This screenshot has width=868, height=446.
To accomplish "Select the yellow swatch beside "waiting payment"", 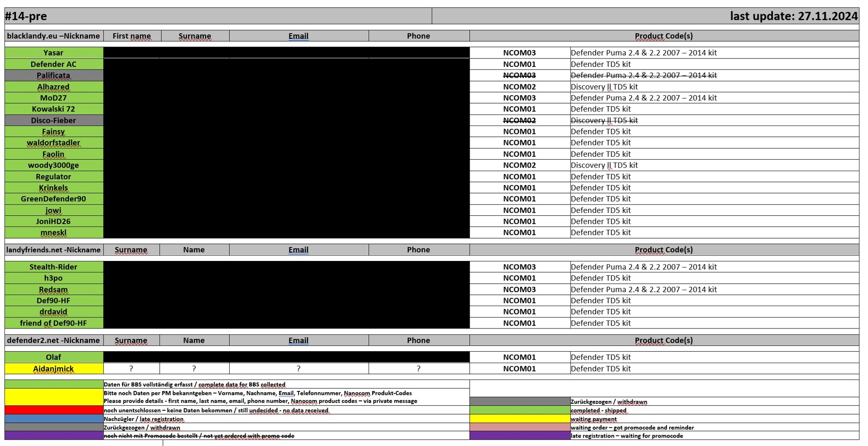I will point(520,419).
